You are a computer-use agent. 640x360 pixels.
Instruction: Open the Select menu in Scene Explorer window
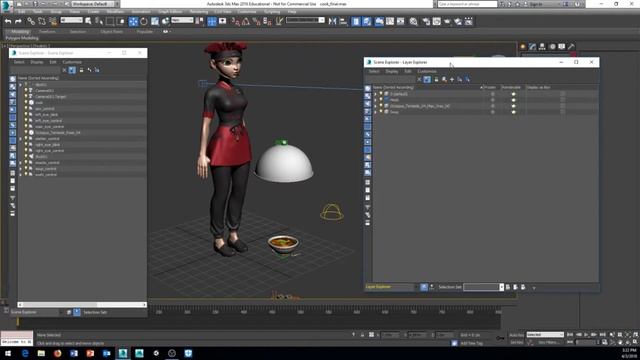pyautogui.click(x=19, y=62)
